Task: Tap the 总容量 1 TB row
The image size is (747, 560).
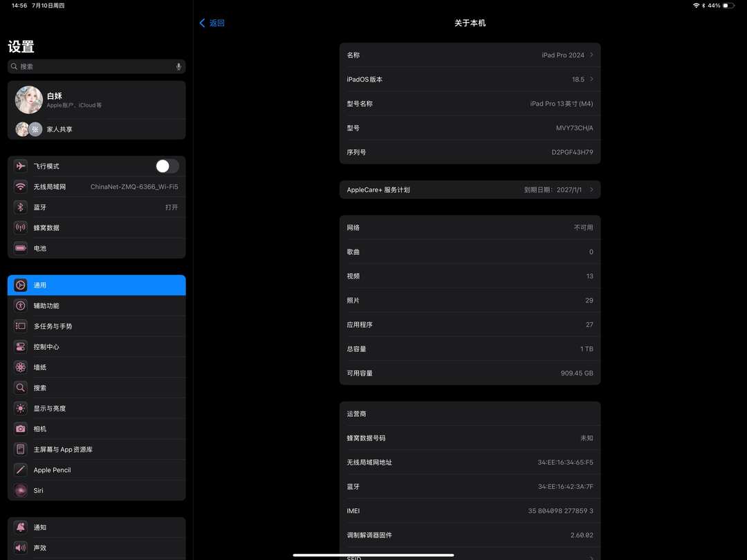Action: [470, 348]
